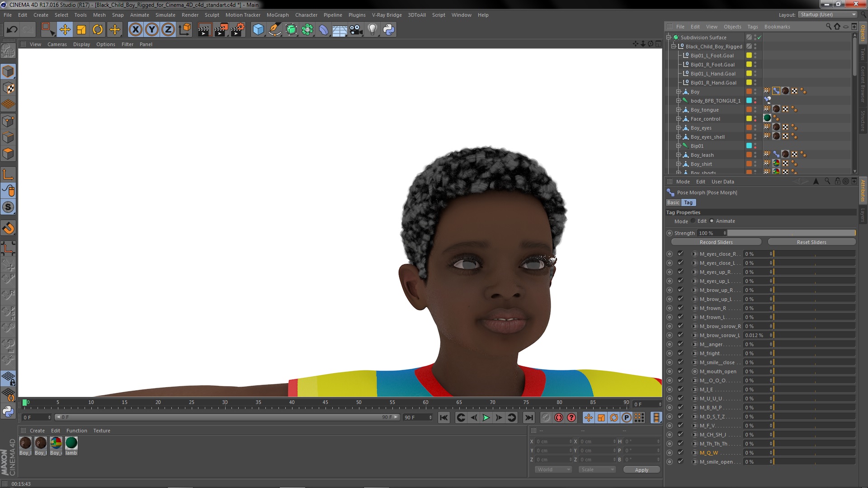Activate the Scale tool
Image resolution: width=868 pixels, height=488 pixels.
click(81, 30)
